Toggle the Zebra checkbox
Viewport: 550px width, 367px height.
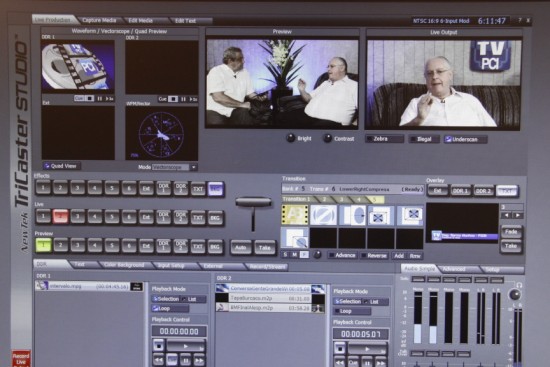[x=385, y=139]
